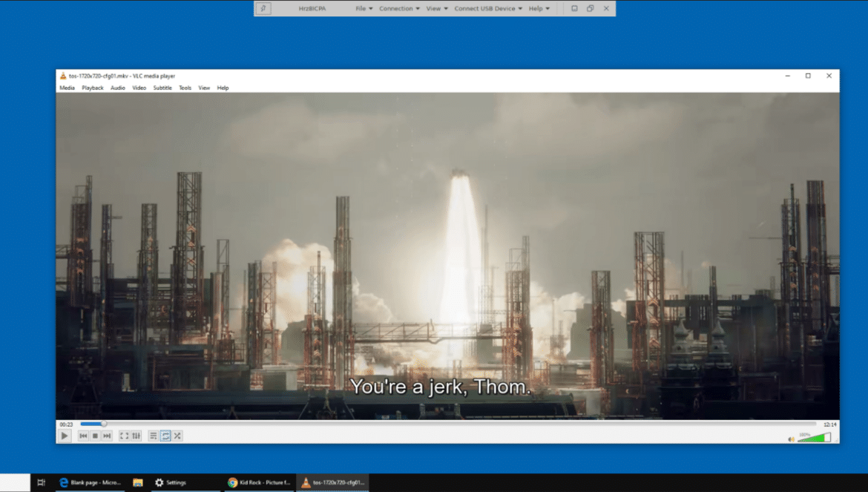
Task: Open the Help menu in VLC
Action: (x=223, y=88)
